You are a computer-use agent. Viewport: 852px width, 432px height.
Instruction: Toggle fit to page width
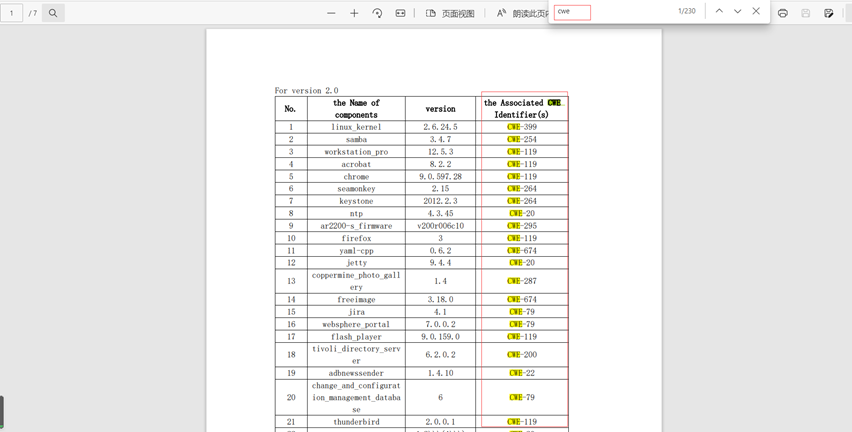(x=400, y=13)
